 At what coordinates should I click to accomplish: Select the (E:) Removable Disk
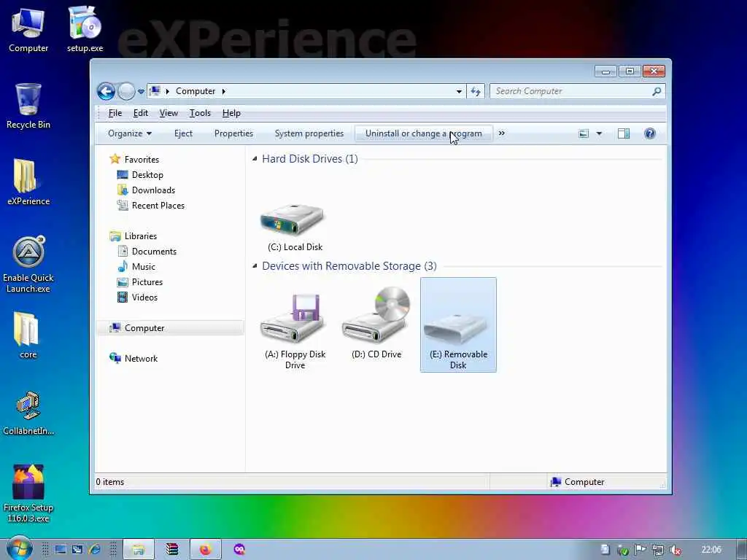pos(458,324)
